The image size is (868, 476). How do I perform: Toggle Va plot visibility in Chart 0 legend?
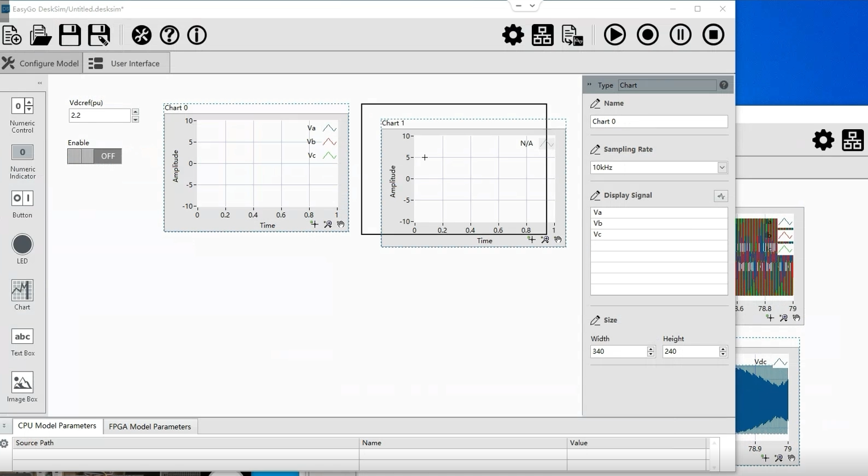point(329,128)
